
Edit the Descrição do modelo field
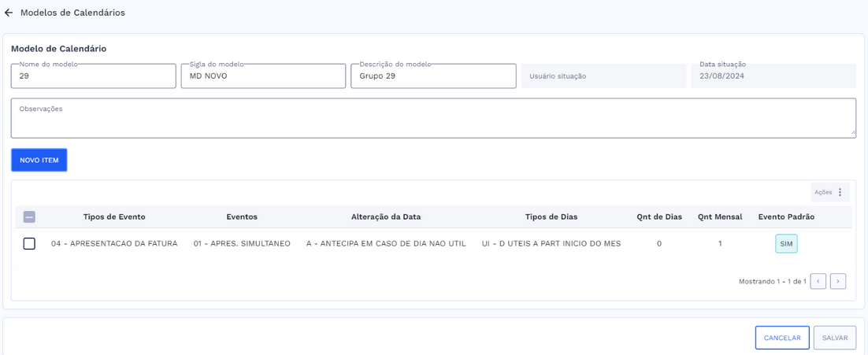433,76
